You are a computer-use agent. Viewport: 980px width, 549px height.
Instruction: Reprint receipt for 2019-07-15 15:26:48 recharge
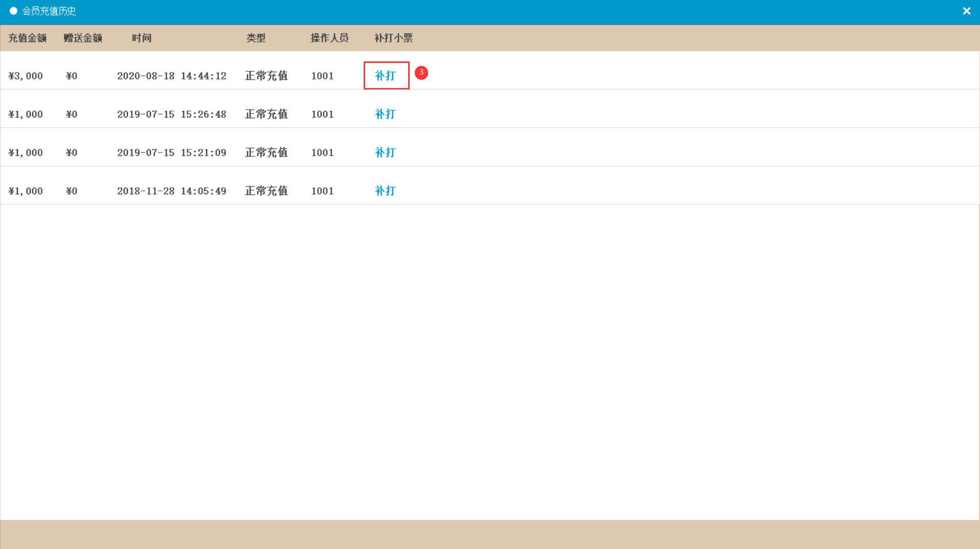[x=385, y=114]
